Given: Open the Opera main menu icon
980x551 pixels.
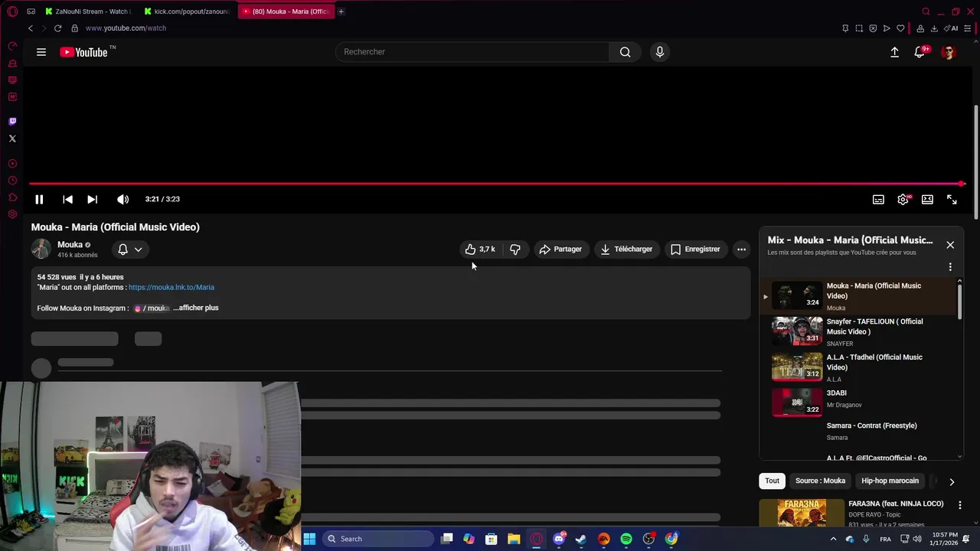Looking at the screenshot, I should (12, 11).
